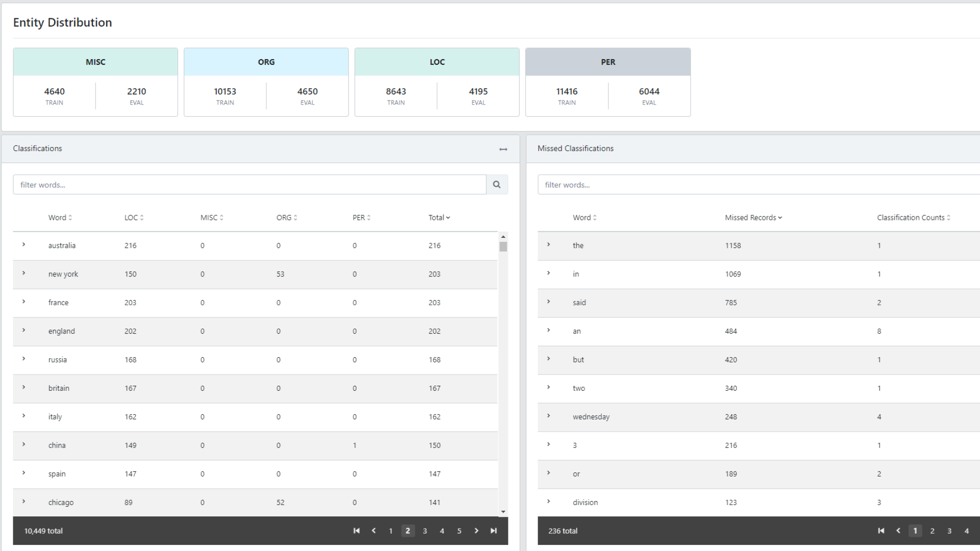The image size is (980, 551).
Task: Click the next page arrow in Classifications pagination
Action: [x=476, y=531]
